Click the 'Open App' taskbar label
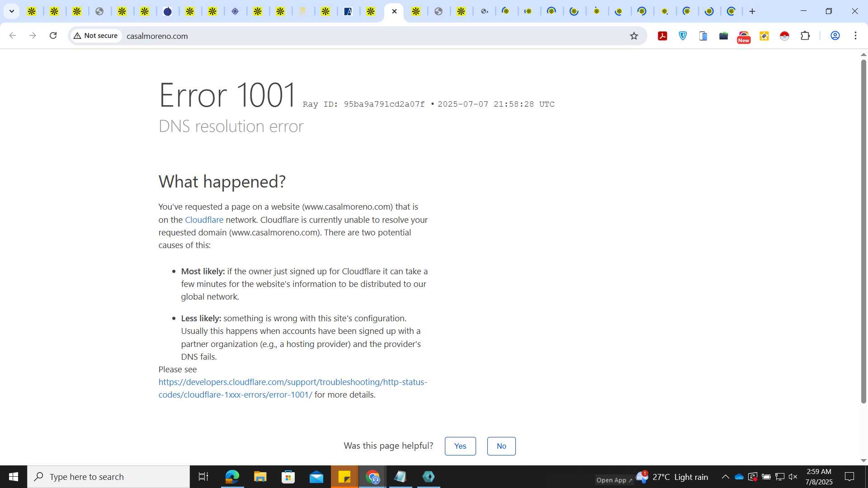868x488 pixels. (x=614, y=480)
